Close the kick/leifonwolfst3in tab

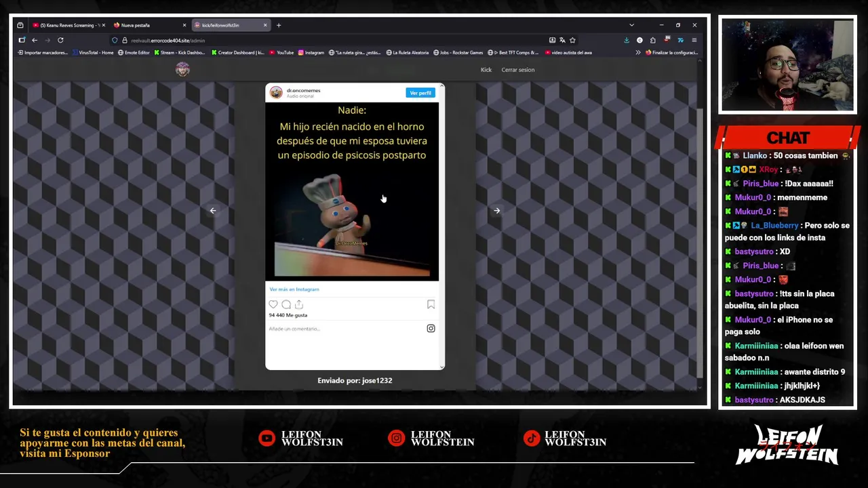click(265, 25)
